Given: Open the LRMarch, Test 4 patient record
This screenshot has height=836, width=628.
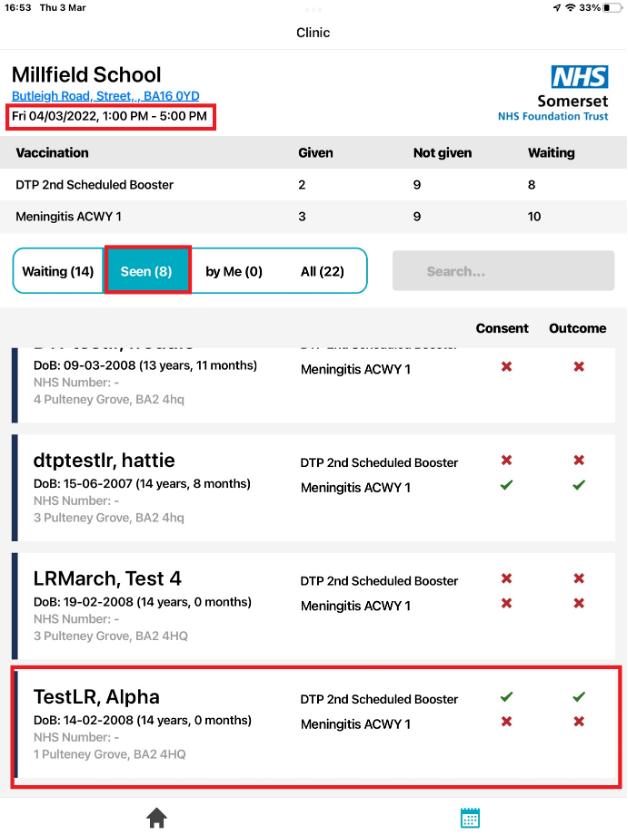Looking at the screenshot, I should click(107, 579).
